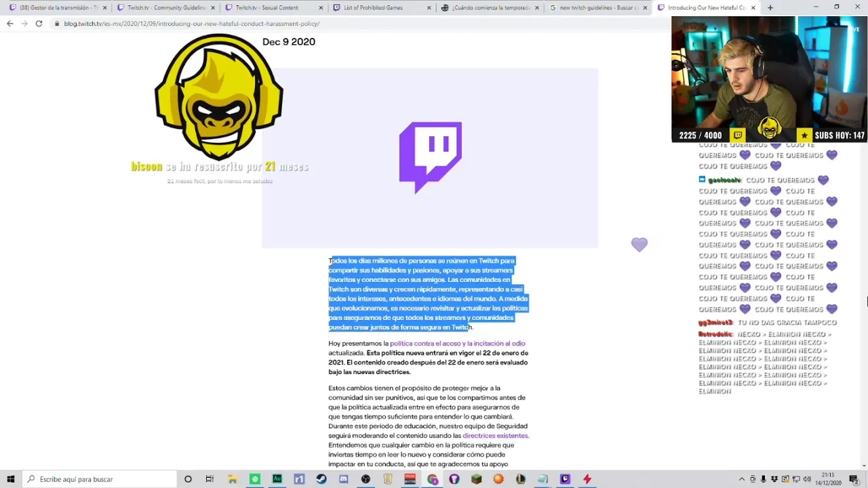Close the Introducing Our New Hateful tab

coord(753,8)
